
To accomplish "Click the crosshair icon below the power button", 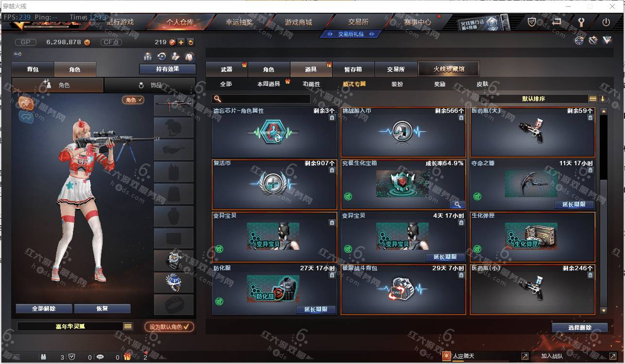I will tap(579, 40).
